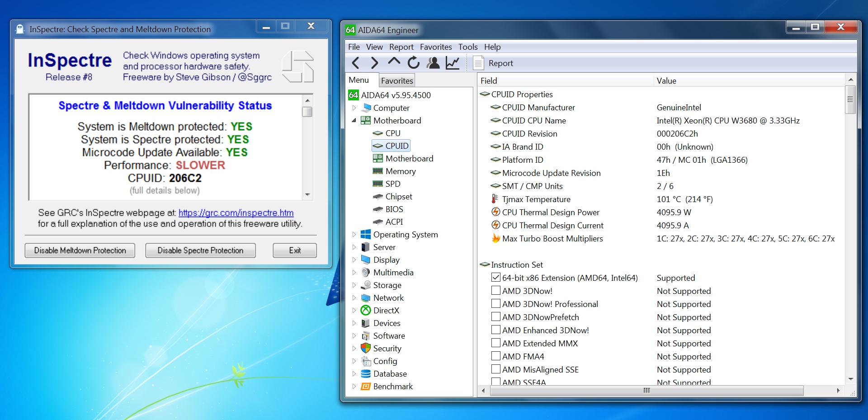Click Disable Meltdown Protection button
Screen dimensions: 868x420
tap(80, 250)
